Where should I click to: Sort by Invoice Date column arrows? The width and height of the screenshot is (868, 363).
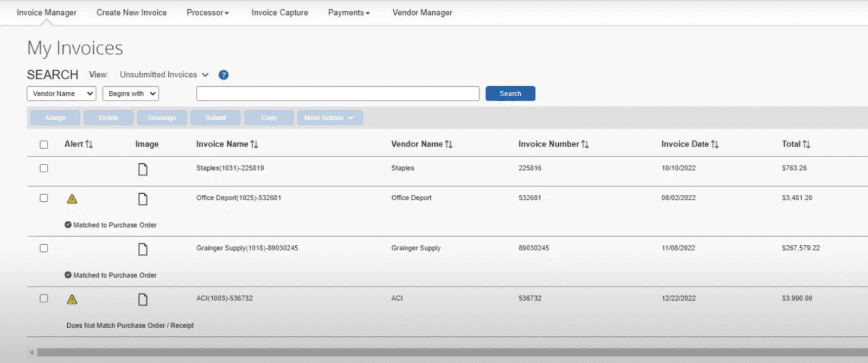(715, 144)
